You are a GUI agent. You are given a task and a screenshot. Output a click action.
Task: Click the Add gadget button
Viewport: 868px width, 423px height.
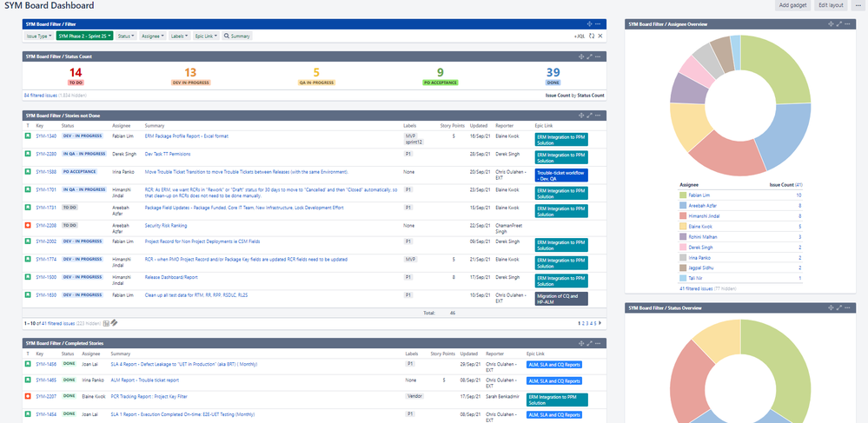pyautogui.click(x=792, y=5)
